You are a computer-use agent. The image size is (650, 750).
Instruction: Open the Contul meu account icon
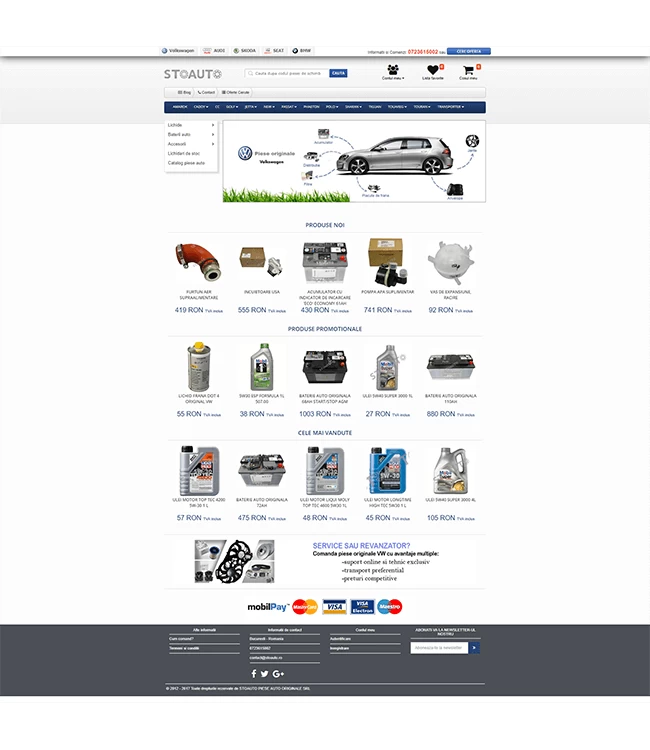[391, 70]
